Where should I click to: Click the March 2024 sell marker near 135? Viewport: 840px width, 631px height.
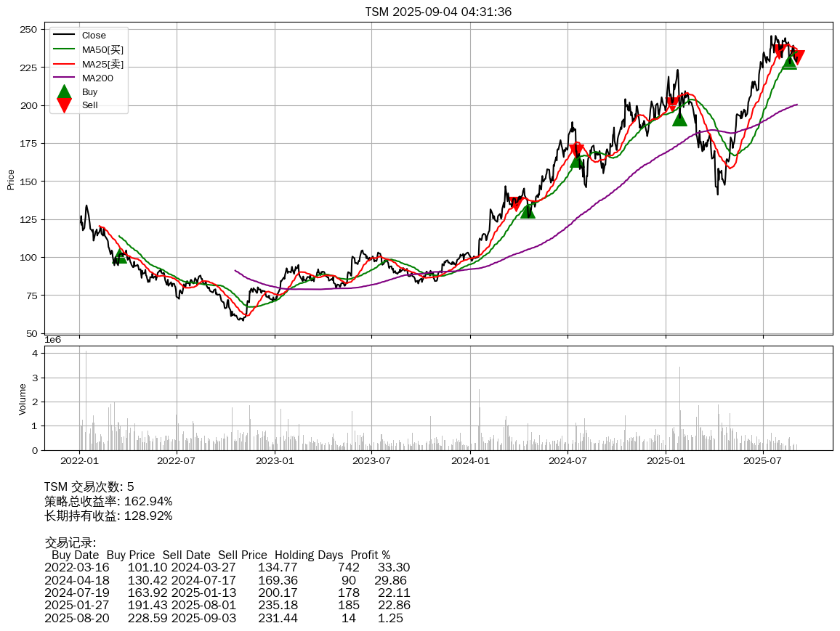[516, 204]
